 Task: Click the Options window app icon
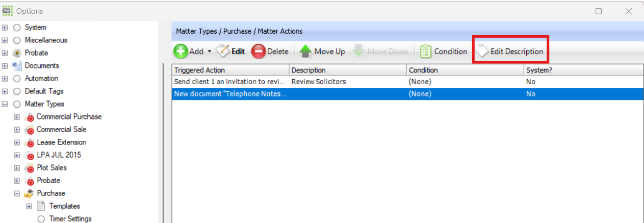point(8,11)
